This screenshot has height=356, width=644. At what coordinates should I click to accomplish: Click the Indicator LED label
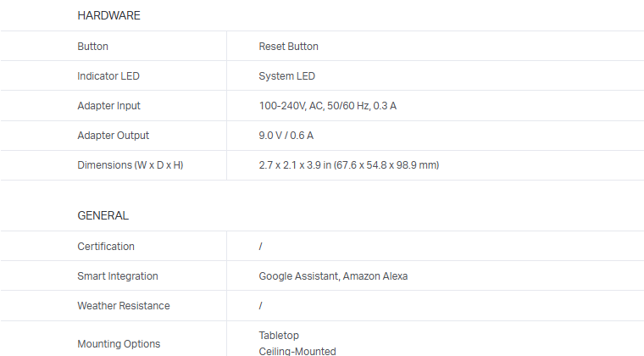(108, 76)
